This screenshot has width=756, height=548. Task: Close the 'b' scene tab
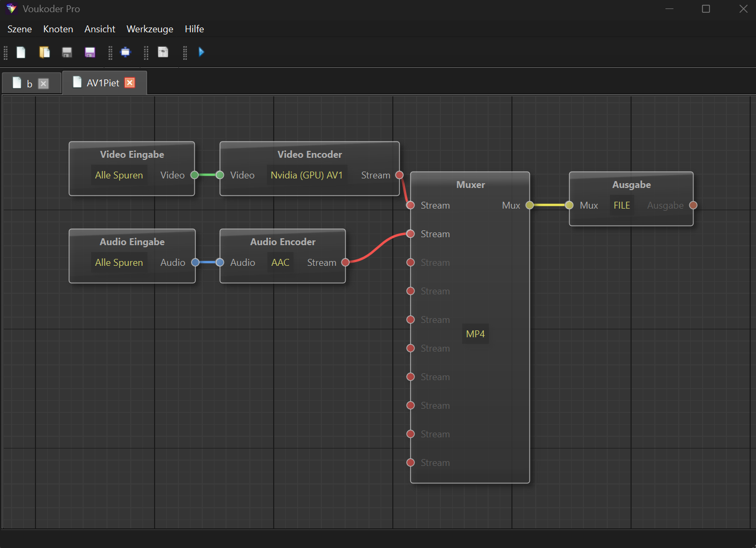[43, 84]
